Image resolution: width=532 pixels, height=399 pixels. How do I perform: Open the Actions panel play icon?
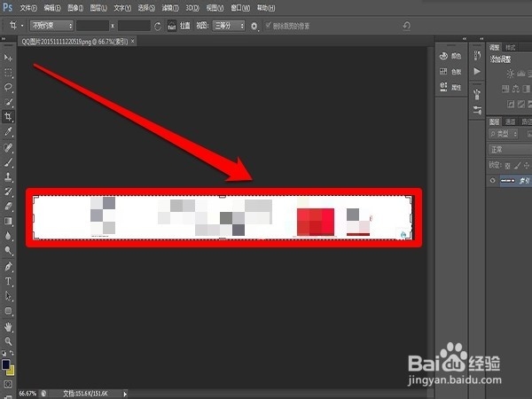[x=477, y=71]
